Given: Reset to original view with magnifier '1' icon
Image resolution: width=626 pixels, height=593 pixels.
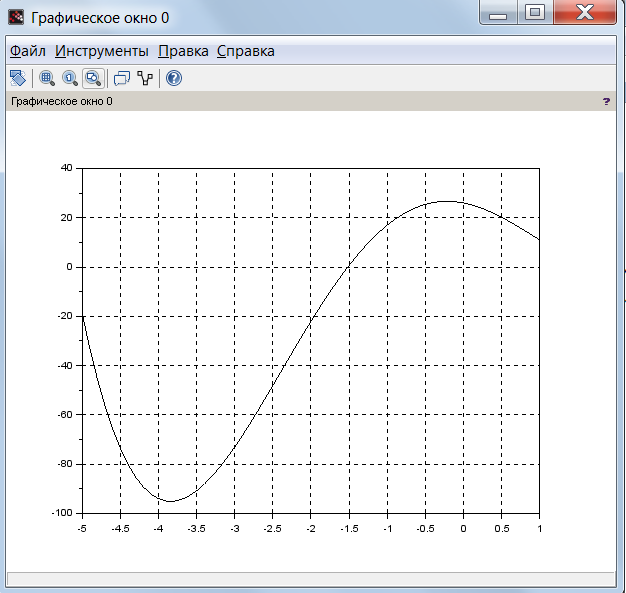Looking at the screenshot, I should [x=70, y=78].
